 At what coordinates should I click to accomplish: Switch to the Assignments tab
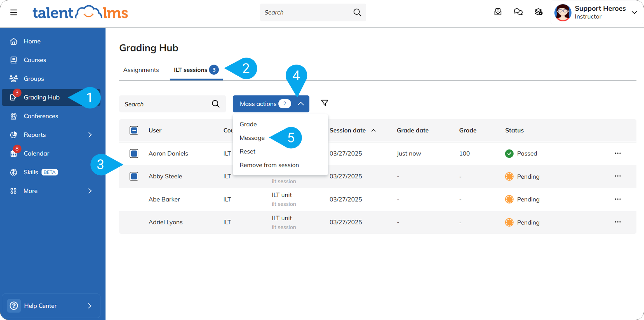pos(141,70)
